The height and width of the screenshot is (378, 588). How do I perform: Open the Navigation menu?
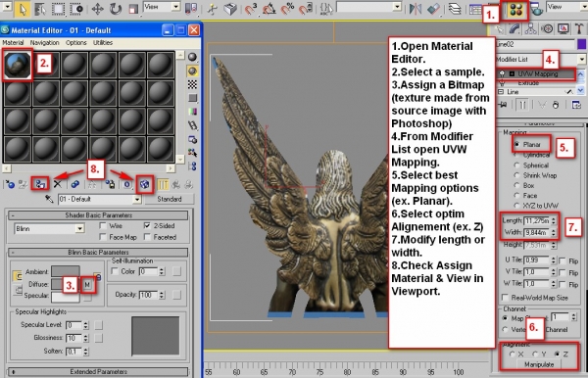pos(45,43)
